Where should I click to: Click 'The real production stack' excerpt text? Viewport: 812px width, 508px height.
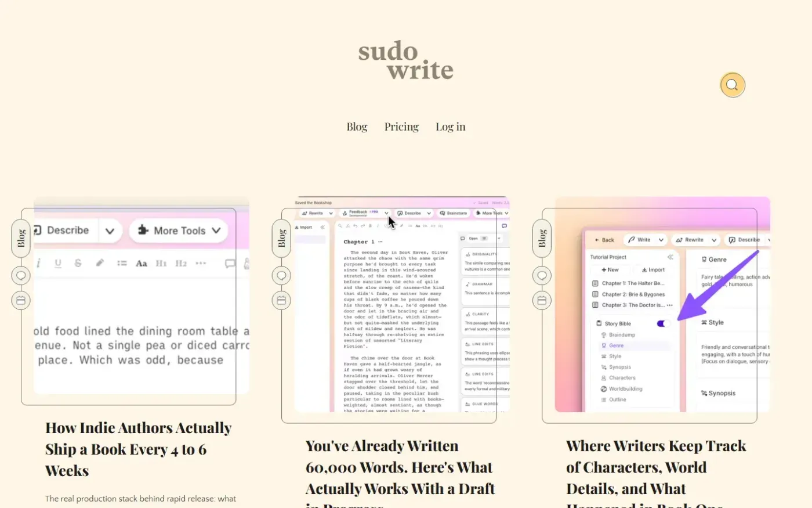point(140,499)
